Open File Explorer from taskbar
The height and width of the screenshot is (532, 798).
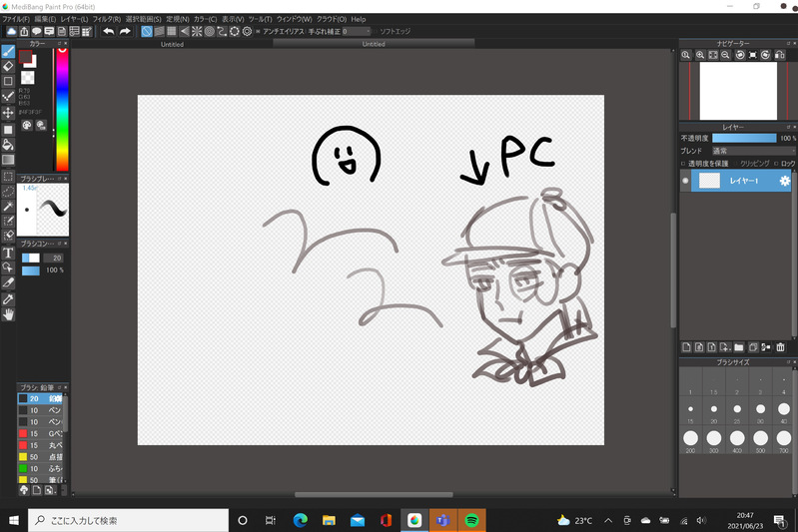tap(329, 520)
